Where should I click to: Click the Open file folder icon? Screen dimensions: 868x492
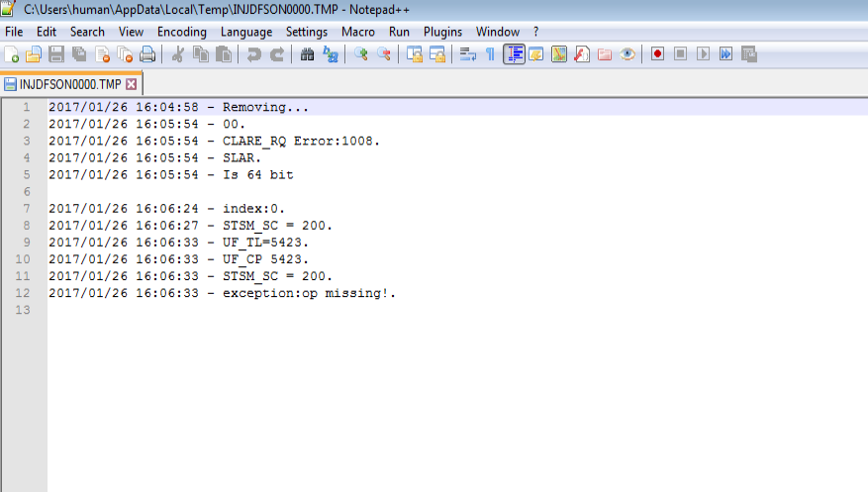pyautogui.click(x=34, y=54)
